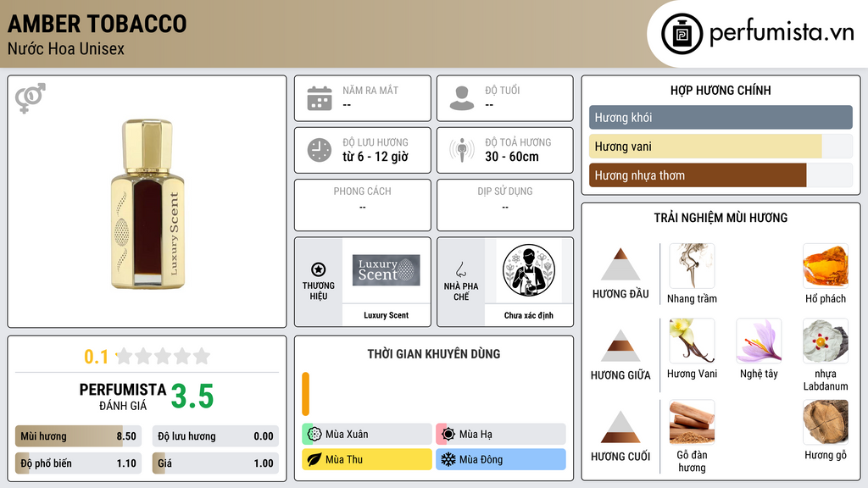Click the nose icon above Nhà pha chế
Viewport: 868px width, 488px height.
(460, 269)
